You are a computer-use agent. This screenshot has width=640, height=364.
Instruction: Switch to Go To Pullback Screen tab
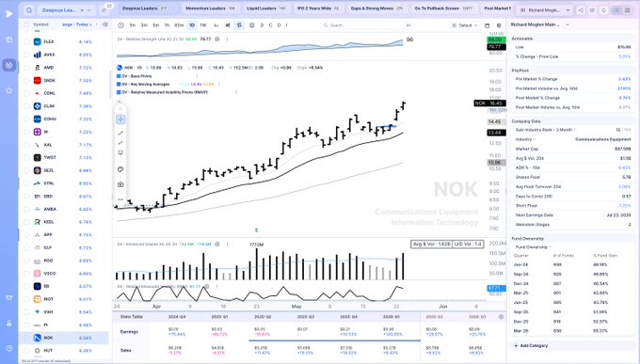coord(443,8)
